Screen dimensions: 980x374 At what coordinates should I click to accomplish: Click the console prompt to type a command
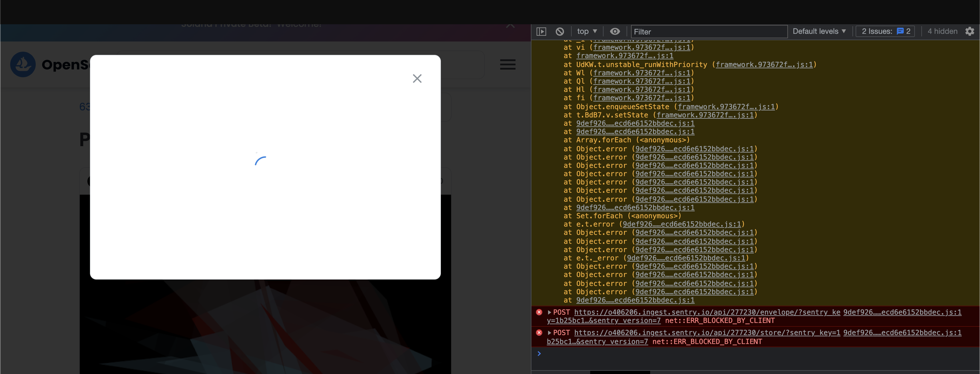pos(609,354)
